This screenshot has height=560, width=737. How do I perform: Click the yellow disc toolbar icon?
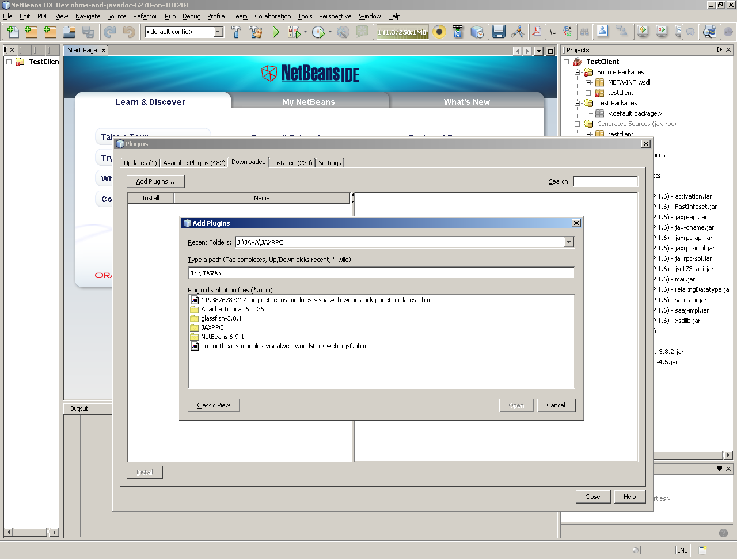[x=439, y=32]
